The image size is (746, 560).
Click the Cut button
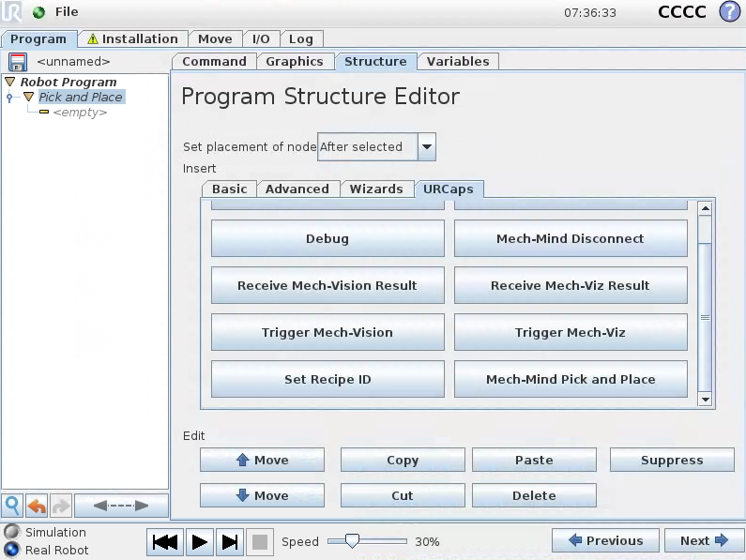[403, 495]
